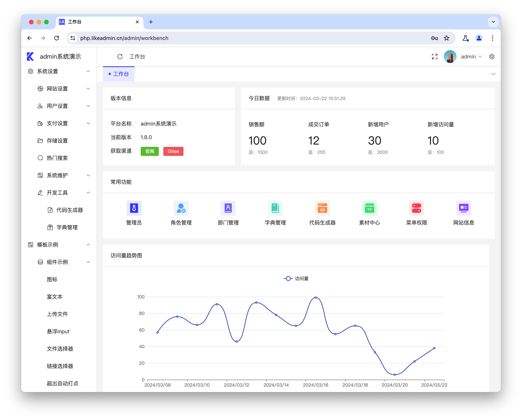Open the 角色管理 shortcut icon
The image size is (522, 420).
(x=181, y=208)
